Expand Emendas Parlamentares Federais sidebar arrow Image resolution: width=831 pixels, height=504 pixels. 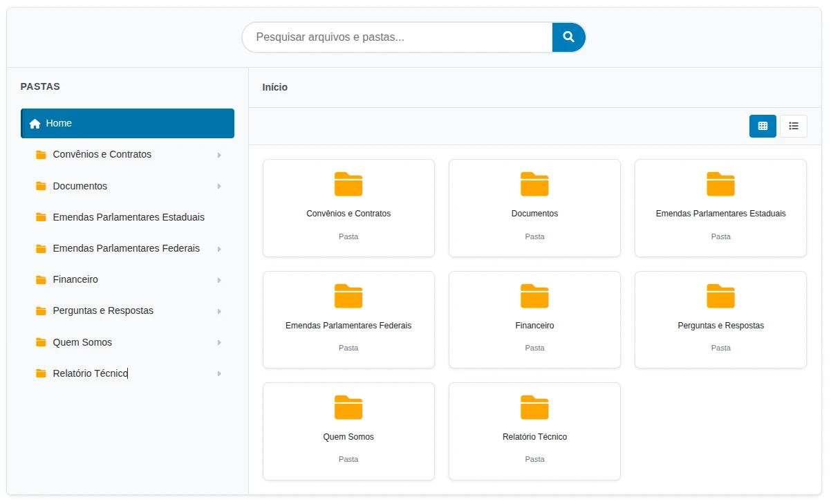219,249
